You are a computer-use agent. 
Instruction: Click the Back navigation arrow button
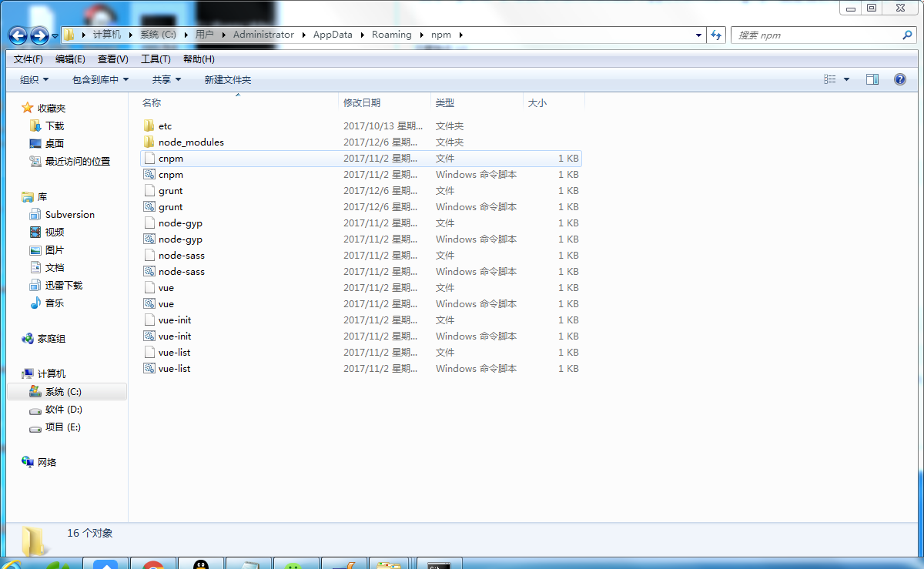pos(18,35)
